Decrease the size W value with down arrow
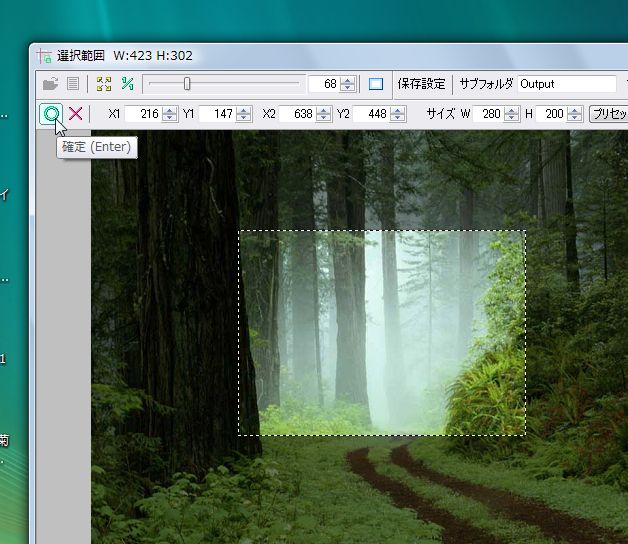 pos(511,118)
